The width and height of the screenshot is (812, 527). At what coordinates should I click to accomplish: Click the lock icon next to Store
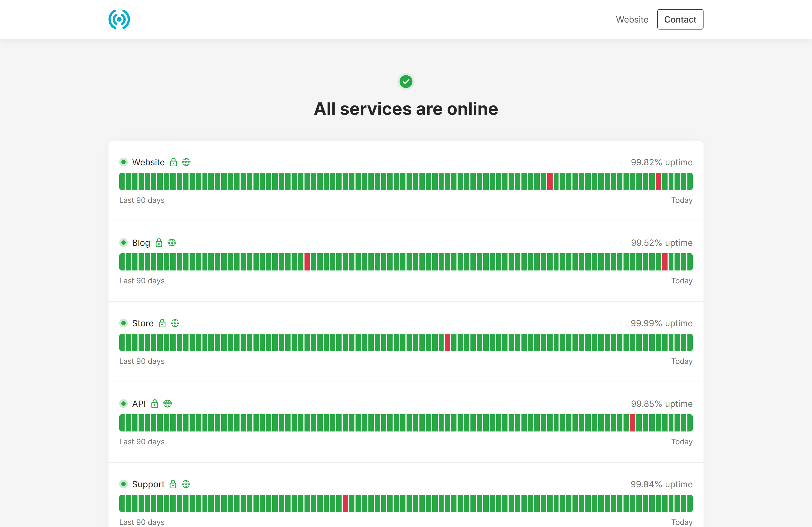point(162,323)
